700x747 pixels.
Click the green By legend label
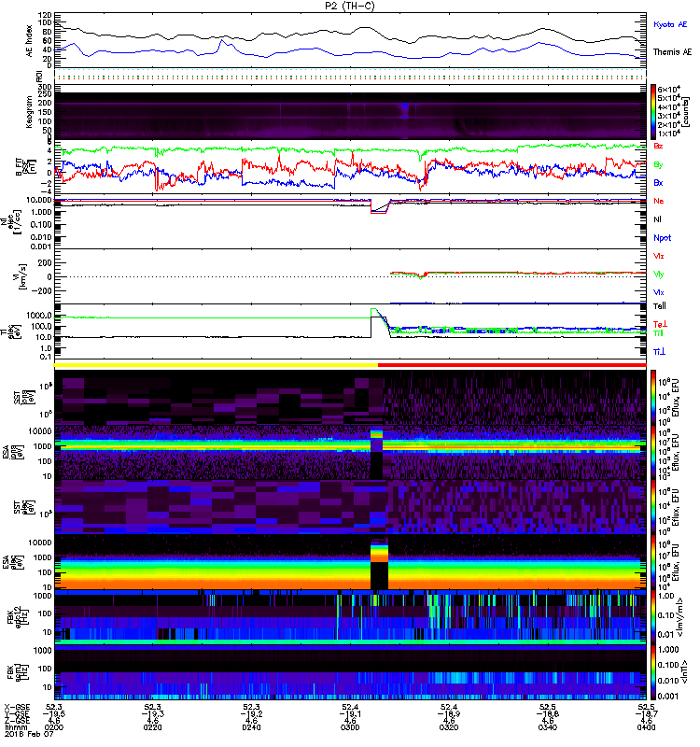(658, 165)
